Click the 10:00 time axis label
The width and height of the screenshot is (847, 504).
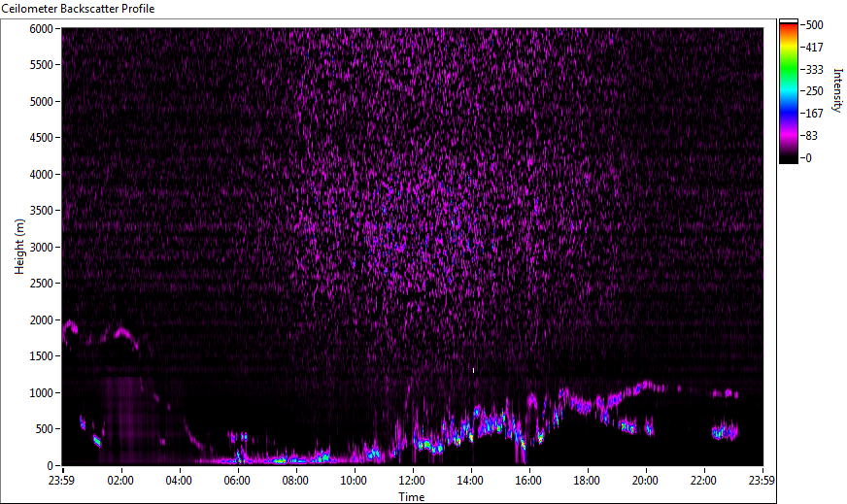(x=354, y=481)
